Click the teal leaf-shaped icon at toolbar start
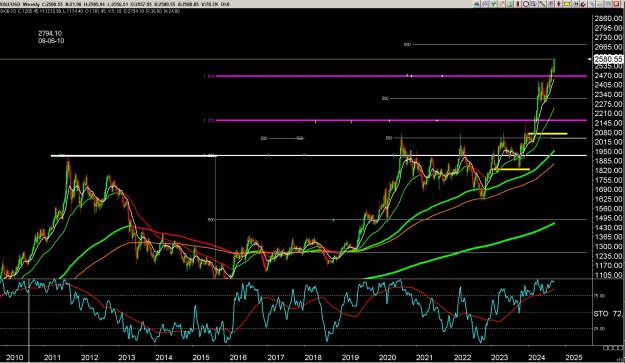Image resolution: width=625 pixels, height=363 pixels. (x=477, y=4)
